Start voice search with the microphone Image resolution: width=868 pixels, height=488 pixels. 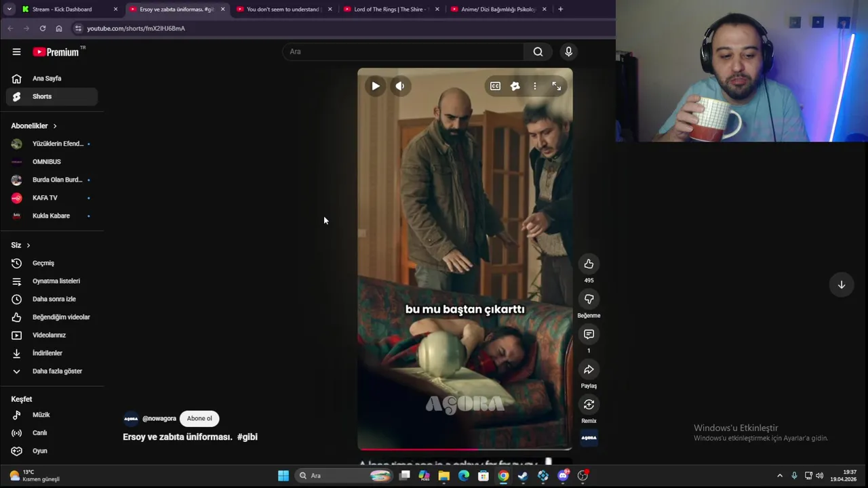[568, 52]
